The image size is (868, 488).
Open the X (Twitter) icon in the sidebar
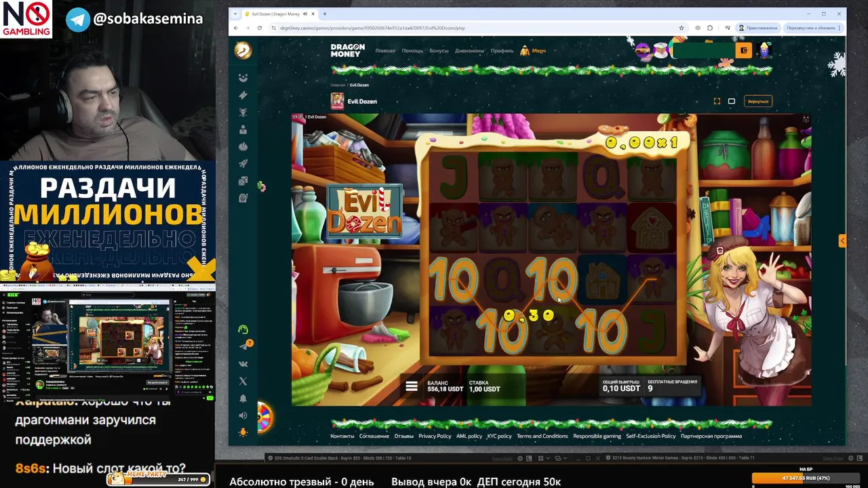(x=243, y=381)
